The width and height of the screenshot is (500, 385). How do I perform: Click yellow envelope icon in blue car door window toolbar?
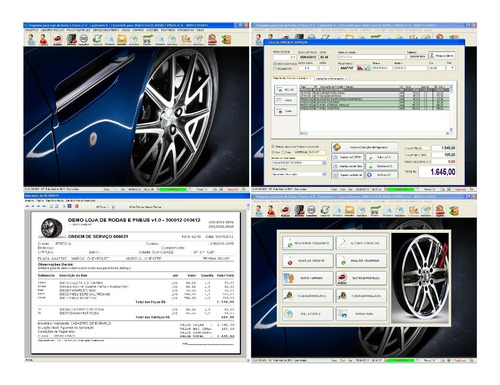click(122, 39)
